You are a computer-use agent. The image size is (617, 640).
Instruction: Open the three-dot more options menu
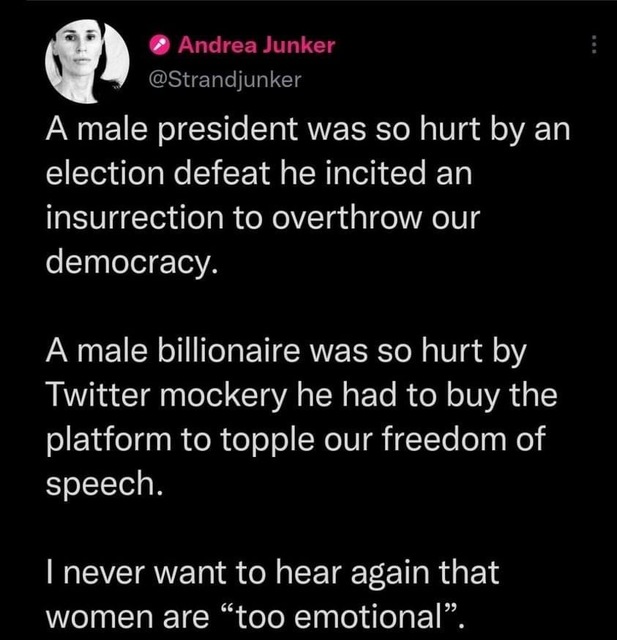[x=595, y=46]
